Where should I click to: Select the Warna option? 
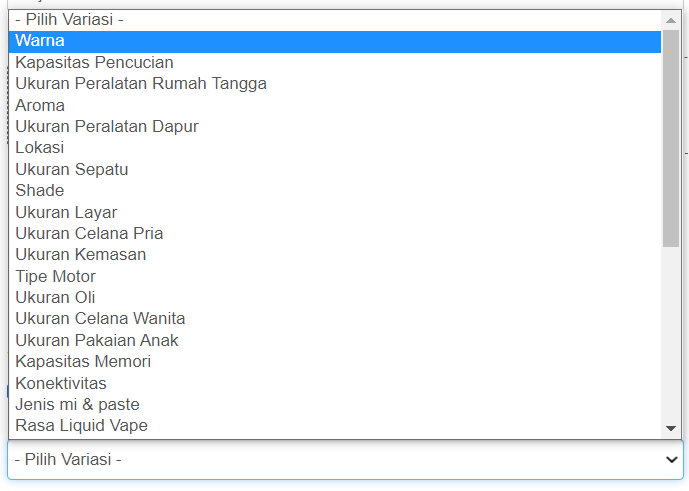click(40, 41)
